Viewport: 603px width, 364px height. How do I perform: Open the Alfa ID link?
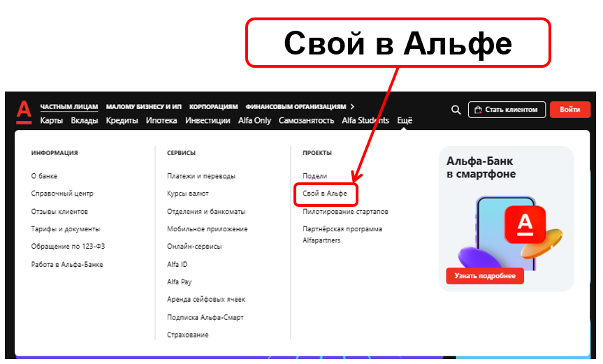point(177,265)
